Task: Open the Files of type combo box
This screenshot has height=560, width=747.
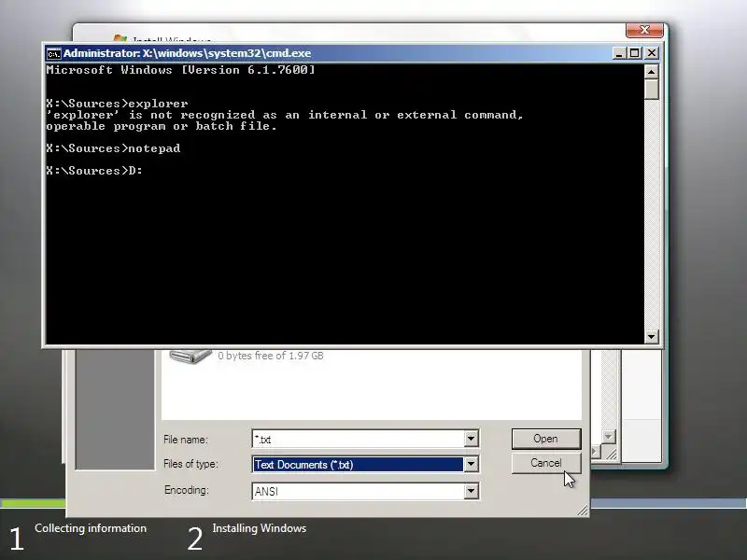Action: click(x=365, y=464)
